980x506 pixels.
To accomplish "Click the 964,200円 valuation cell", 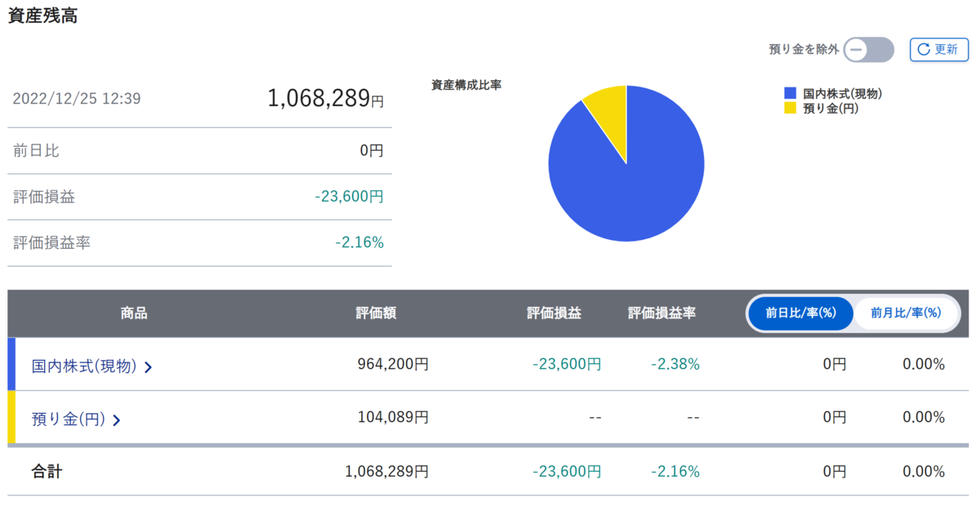I will pyautogui.click(x=393, y=364).
